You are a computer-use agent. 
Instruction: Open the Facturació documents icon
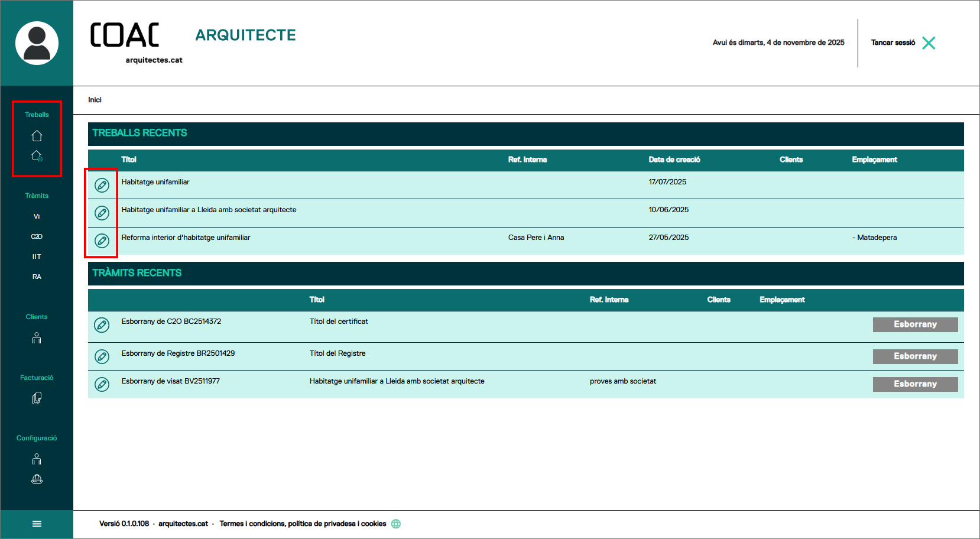point(37,399)
